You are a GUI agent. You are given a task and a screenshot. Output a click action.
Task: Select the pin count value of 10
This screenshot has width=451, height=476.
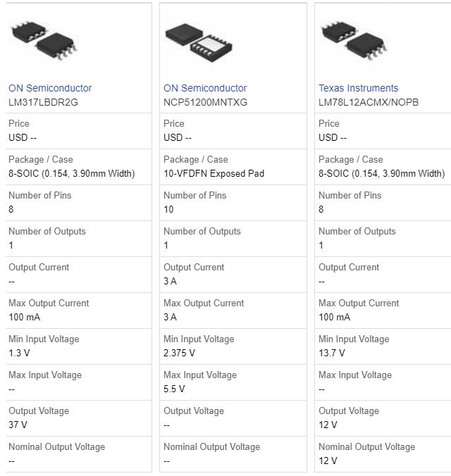[169, 209]
